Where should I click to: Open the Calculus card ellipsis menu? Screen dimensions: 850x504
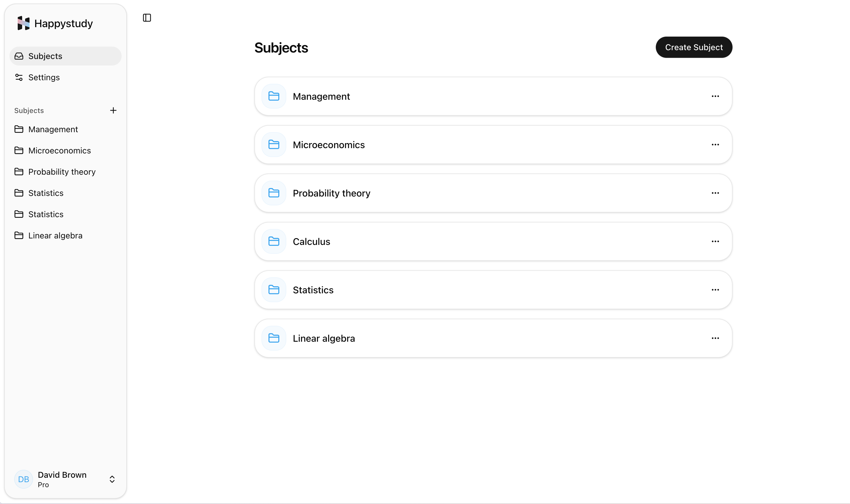tap(715, 241)
